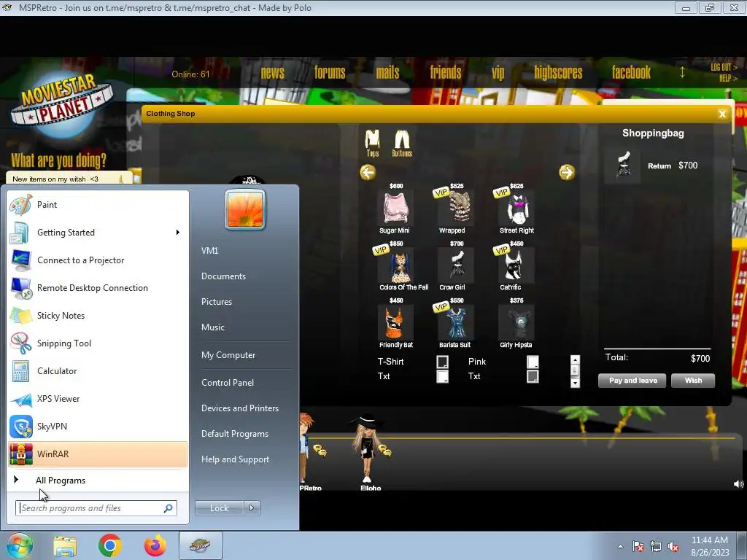Close the Clothing Shop window
The height and width of the screenshot is (560, 747).
point(722,114)
